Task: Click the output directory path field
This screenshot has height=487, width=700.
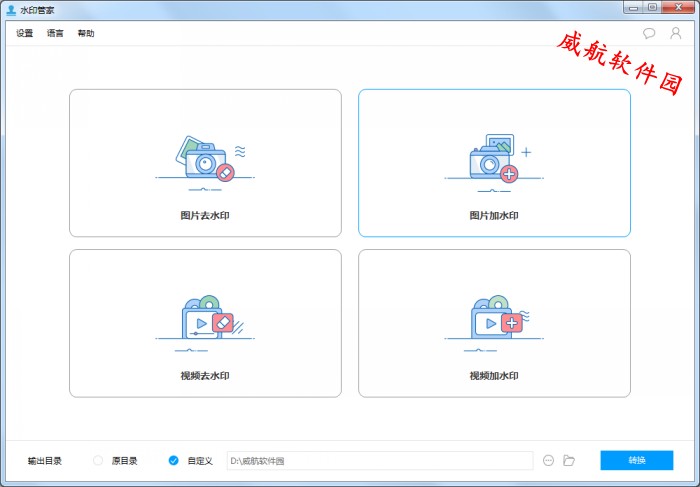Action: (x=380, y=460)
